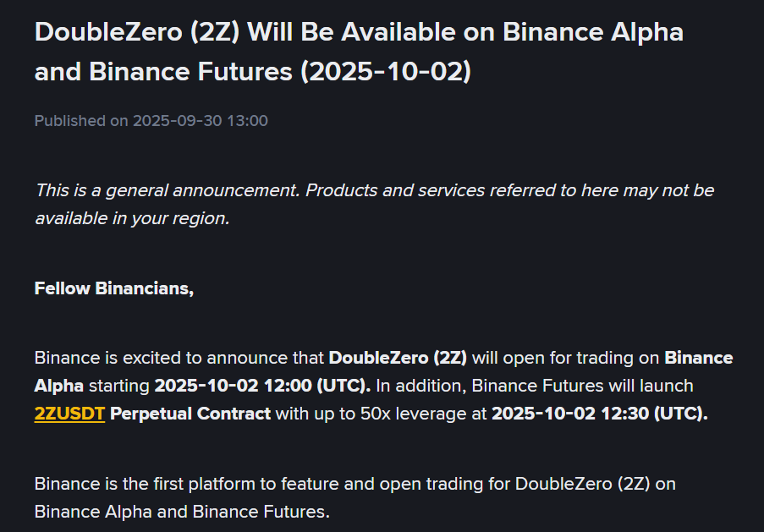Click the '2025-10-02 12:00 (UTC)' start time
This screenshot has height=532, width=764.
coord(262,386)
